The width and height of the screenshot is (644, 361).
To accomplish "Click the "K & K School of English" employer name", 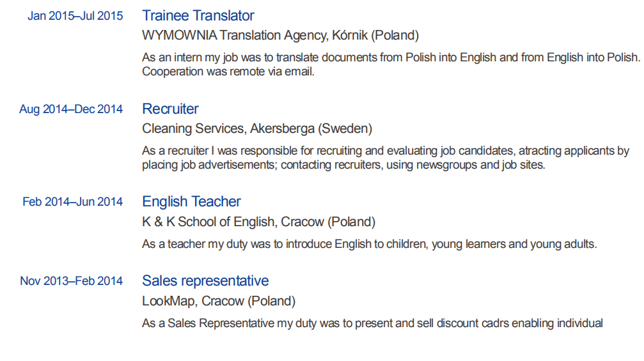I will 210,222.
